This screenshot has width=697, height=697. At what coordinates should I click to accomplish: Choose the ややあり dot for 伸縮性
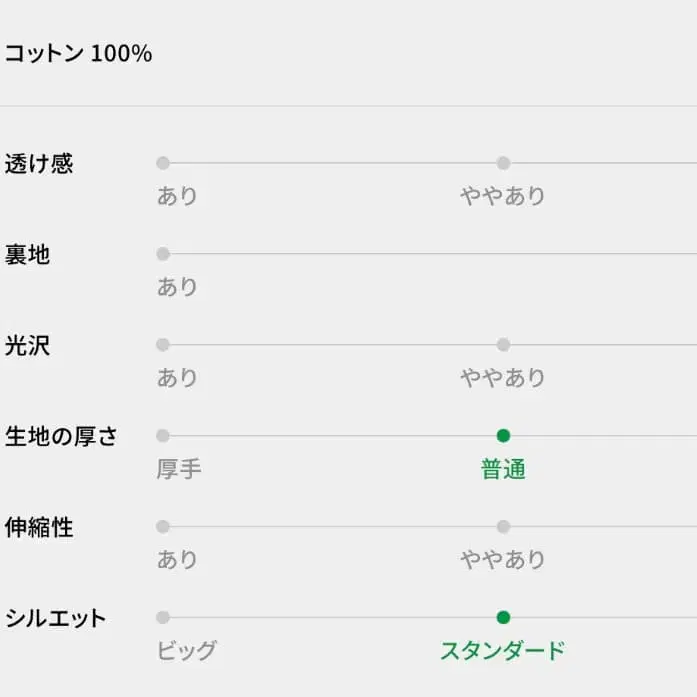pos(503,527)
